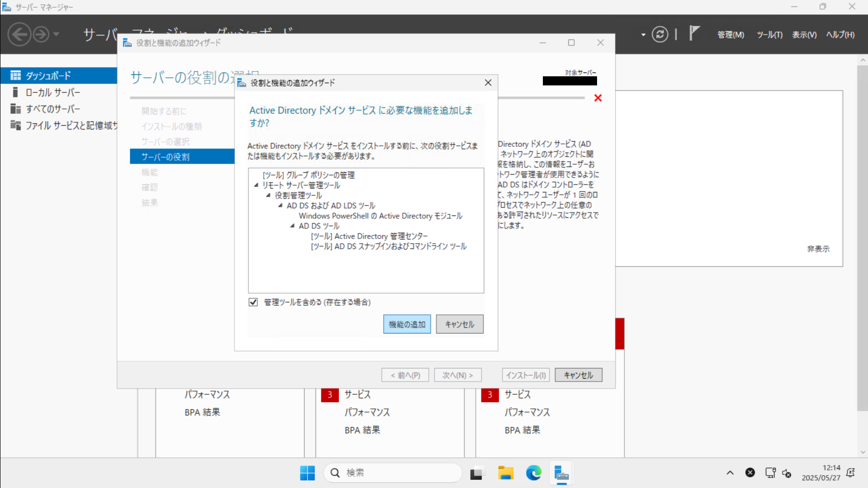Collapse 役割管理ツール tree node

click(269, 195)
